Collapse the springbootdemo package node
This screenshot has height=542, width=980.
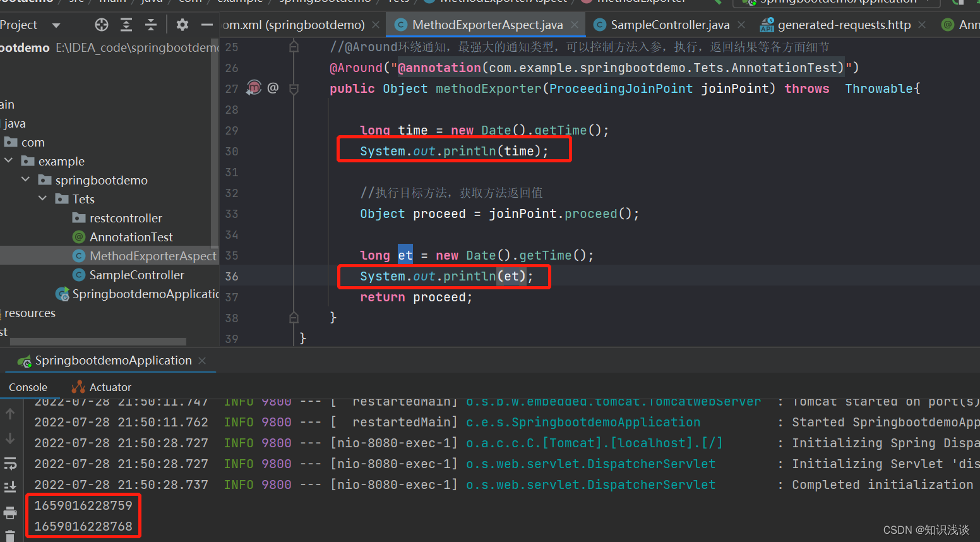[x=26, y=180]
